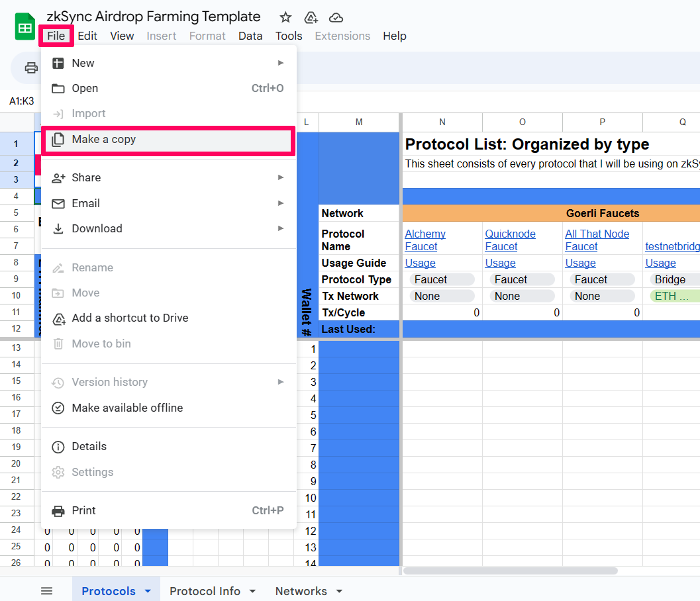The image size is (700, 601).
Task: Expand the New submenu
Action: (169, 63)
